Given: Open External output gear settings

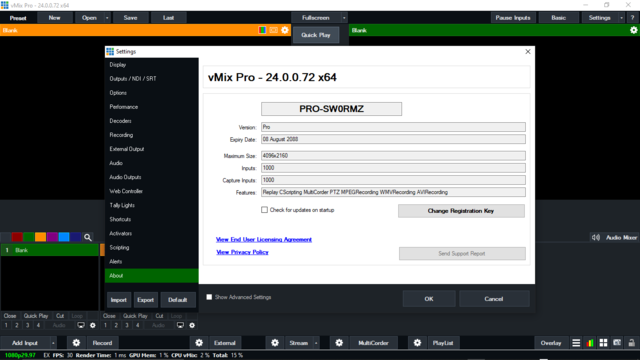Looking at the screenshot, I should (x=199, y=343).
